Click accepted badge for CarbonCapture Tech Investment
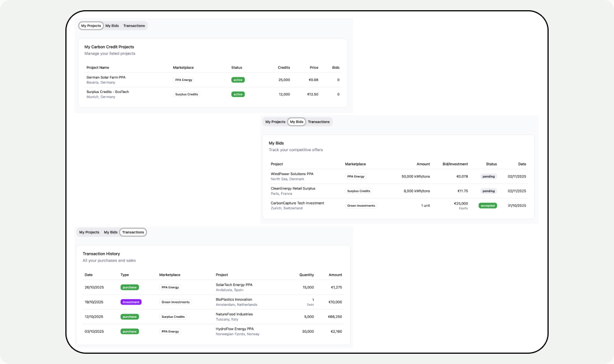This screenshot has width=614, height=364. click(x=487, y=206)
